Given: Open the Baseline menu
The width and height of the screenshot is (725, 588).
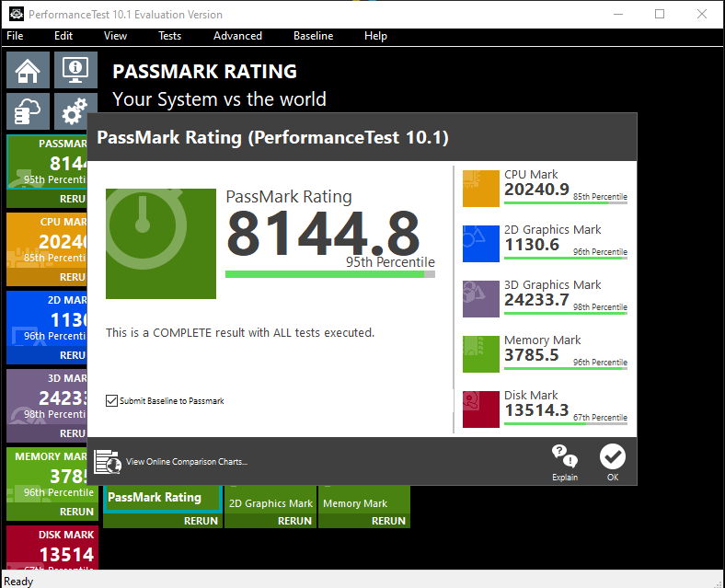Looking at the screenshot, I should (313, 36).
